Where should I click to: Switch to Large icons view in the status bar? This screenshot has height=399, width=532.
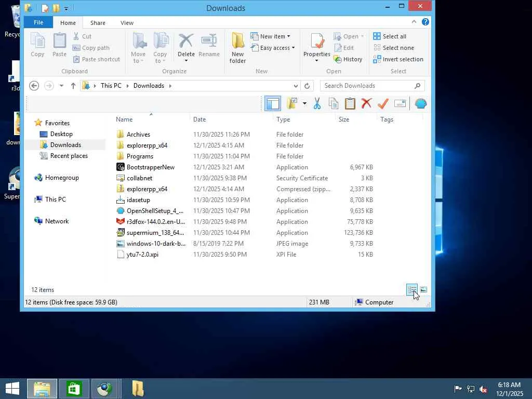tap(423, 289)
